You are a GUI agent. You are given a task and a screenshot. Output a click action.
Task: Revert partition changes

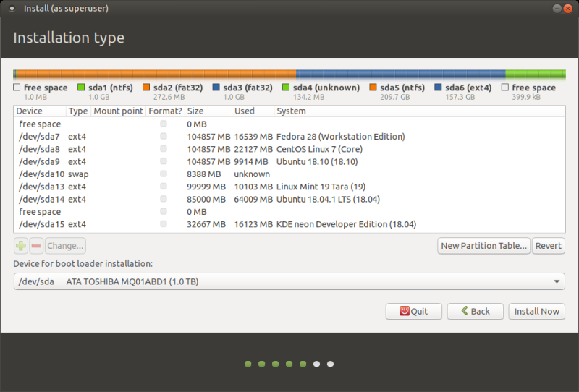coord(548,246)
